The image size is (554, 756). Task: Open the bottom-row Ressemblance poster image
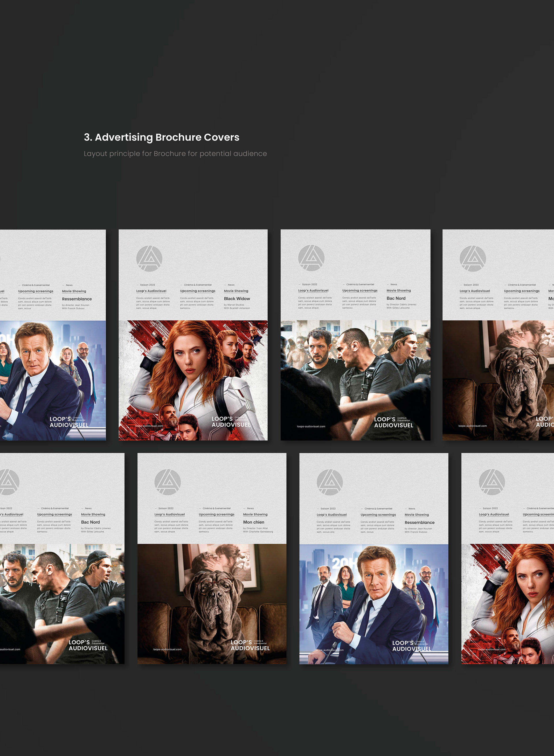[x=374, y=604]
